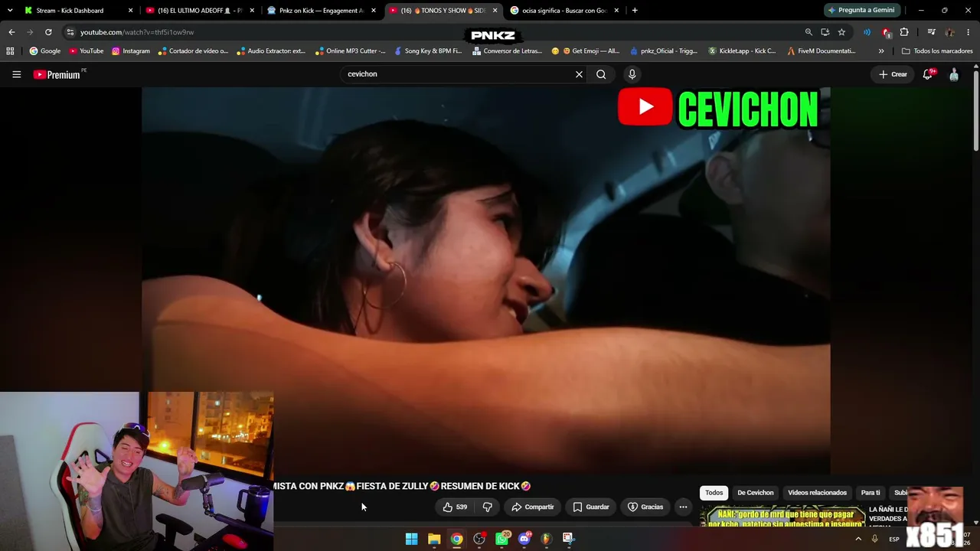Dislike the video with thumbs-down button
This screenshot has height=551, width=980.
click(x=487, y=507)
